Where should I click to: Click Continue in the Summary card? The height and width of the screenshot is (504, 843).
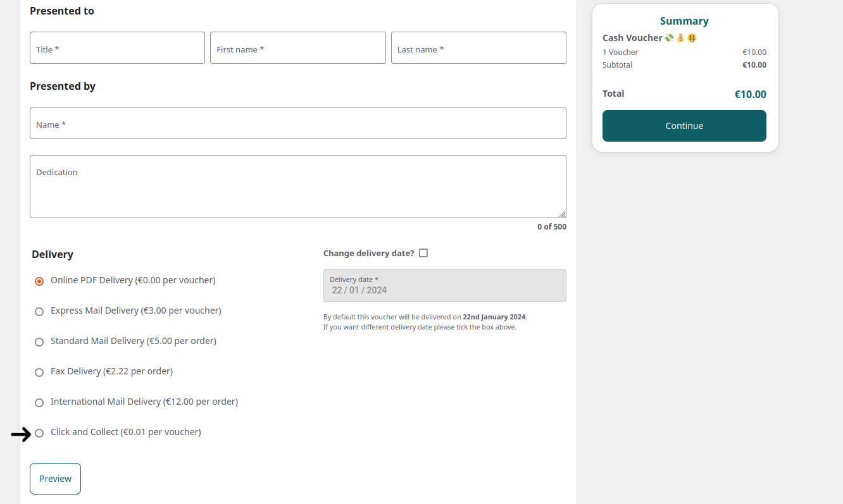pos(684,126)
